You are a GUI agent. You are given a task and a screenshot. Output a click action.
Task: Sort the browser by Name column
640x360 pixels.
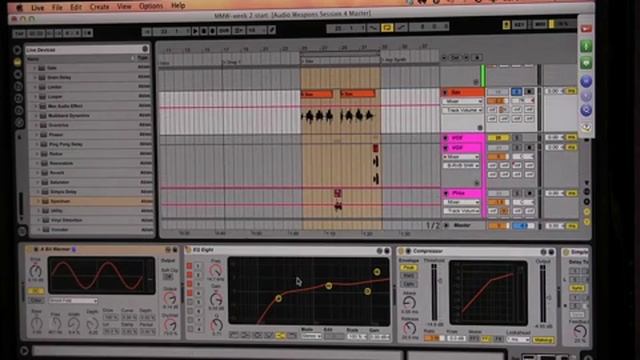(x=78, y=59)
